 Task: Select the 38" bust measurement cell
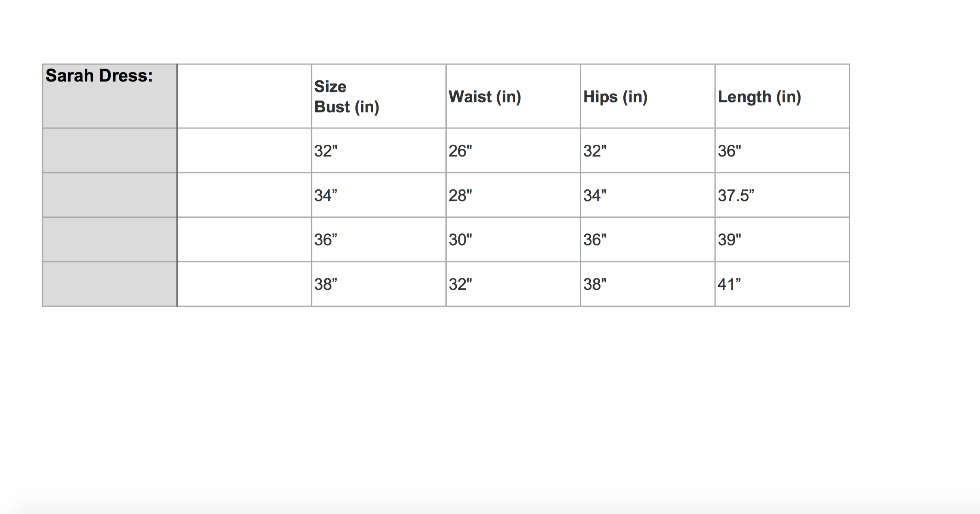[x=326, y=284]
